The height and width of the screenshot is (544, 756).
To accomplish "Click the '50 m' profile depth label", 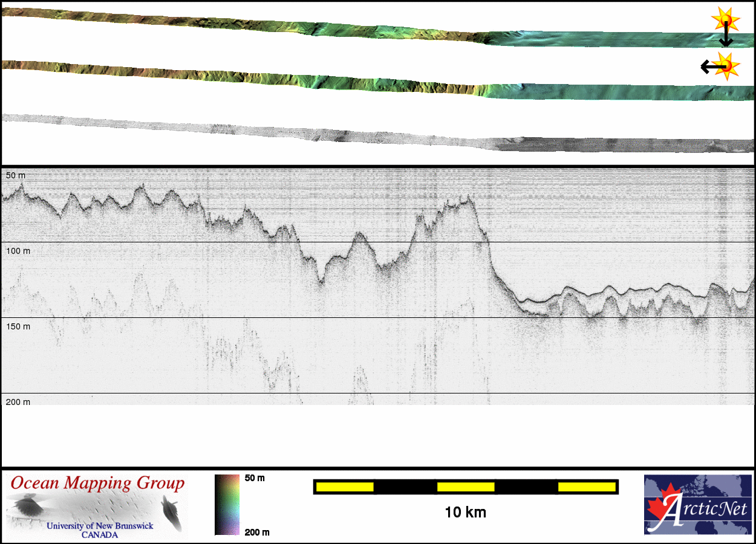I will 16,175.
